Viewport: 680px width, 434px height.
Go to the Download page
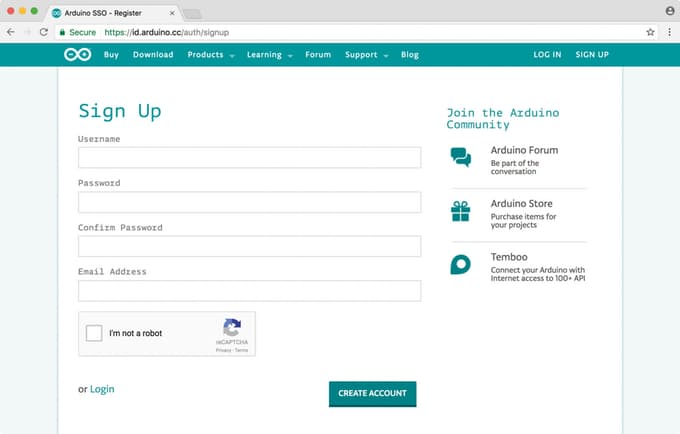tap(153, 55)
